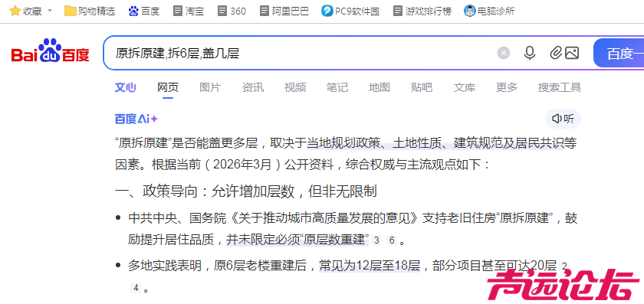
Task: Switch to the 文心 tab
Action: 125,87
